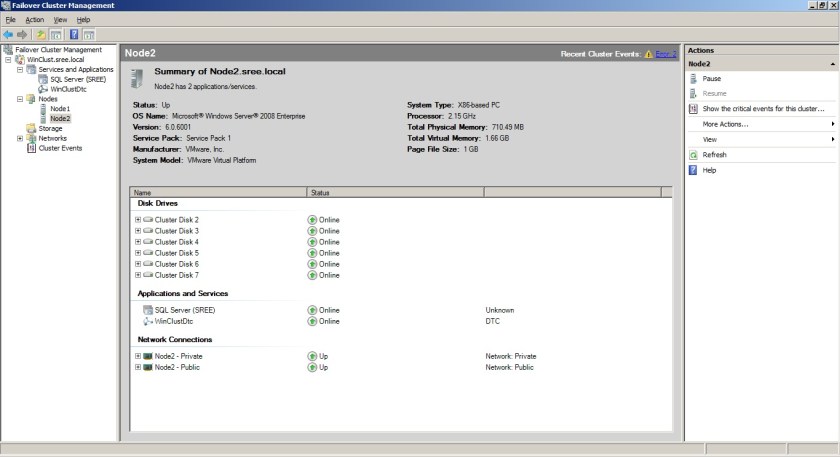Select Node1 in the Nodes tree
Screen dimensions: 840x457
(x=60, y=109)
